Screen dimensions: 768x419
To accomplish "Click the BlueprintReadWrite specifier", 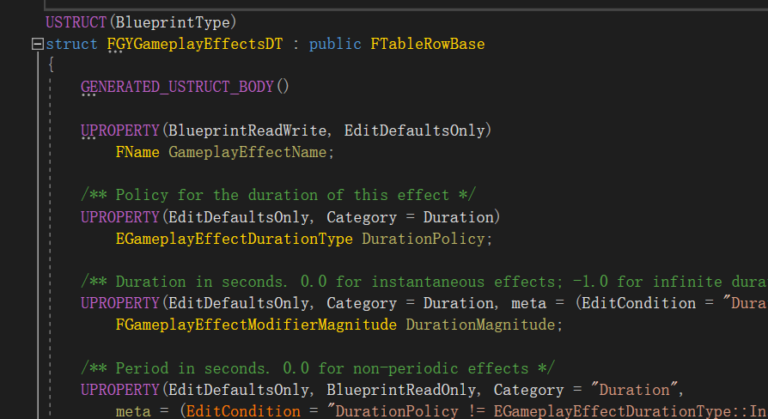I will [247, 130].
